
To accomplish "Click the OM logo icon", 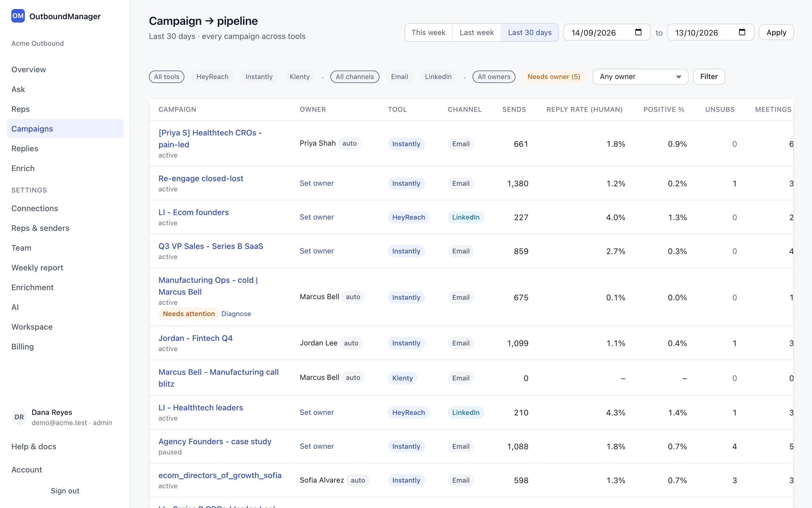I will pos(18,16).
